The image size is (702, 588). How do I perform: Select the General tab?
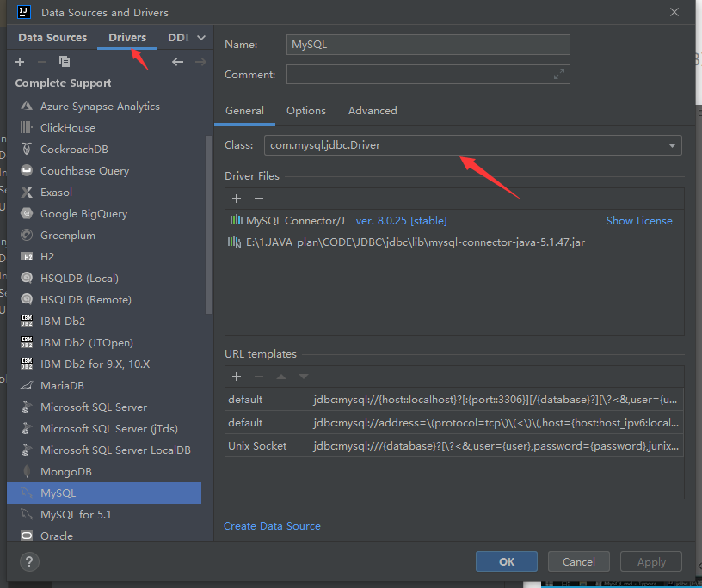tap(244, 111)
